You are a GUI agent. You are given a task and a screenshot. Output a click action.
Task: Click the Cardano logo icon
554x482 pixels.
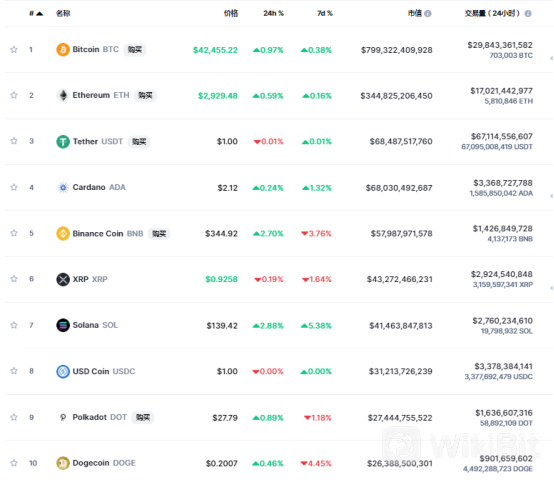pos(63,187)
